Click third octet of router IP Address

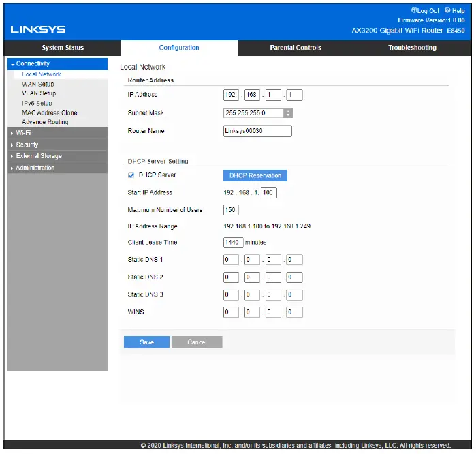(273, 95)
